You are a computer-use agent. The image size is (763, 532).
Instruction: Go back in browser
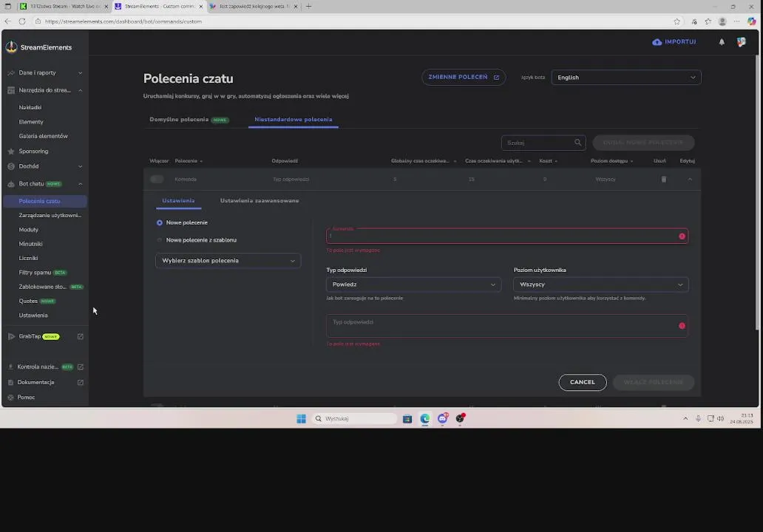(7, 21)
